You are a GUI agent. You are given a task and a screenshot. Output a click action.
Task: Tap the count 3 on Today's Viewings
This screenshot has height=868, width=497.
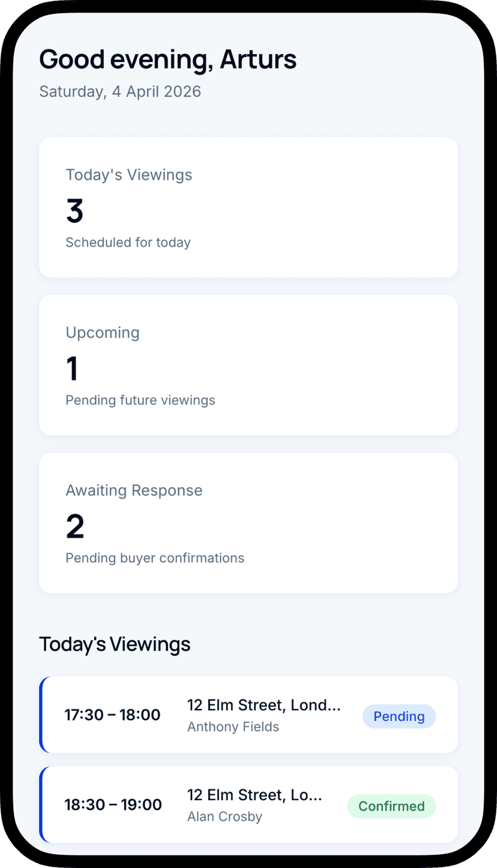74,211
